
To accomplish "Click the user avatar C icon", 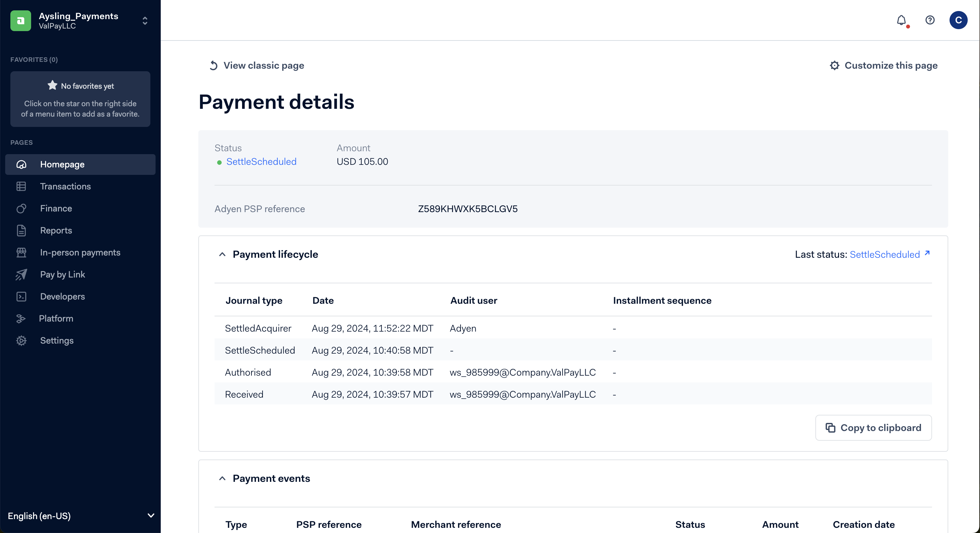I will (958, 20).
